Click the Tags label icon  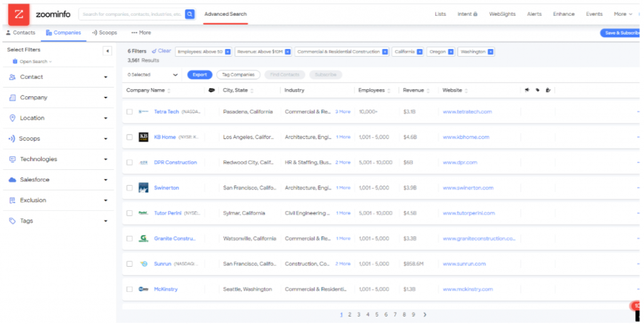tap(13, 221)
